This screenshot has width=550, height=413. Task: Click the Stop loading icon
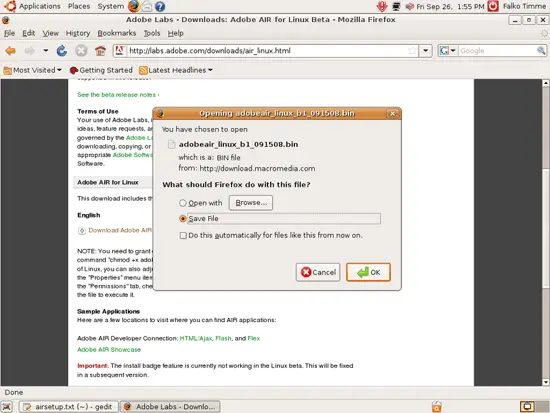click(x=81, y=51)
